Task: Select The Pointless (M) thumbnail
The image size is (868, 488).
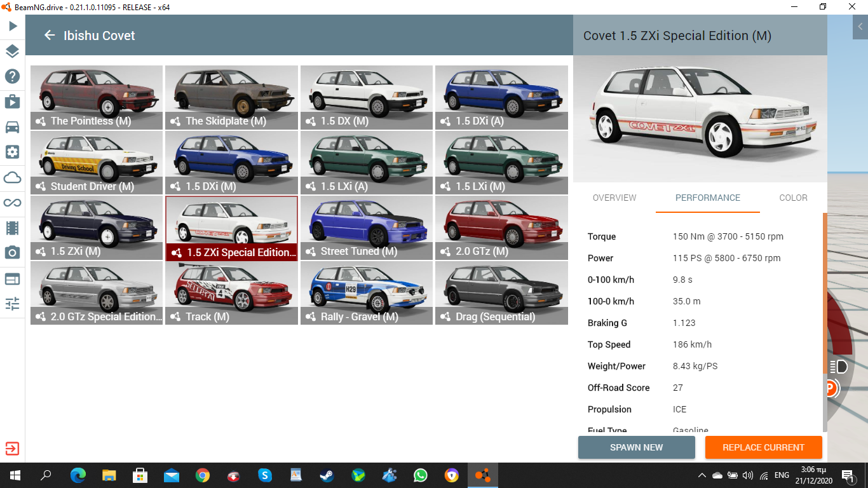Action: coord(97,97)
